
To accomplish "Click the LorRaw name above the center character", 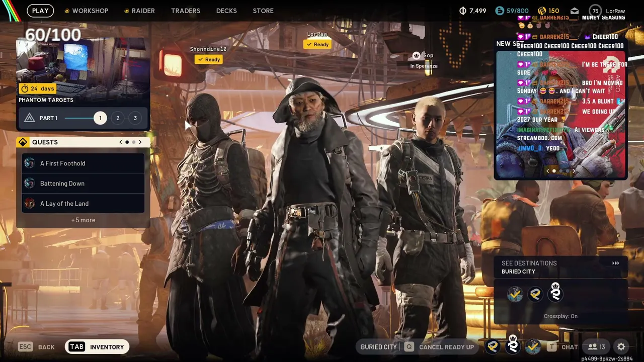I will coord(317,34).
